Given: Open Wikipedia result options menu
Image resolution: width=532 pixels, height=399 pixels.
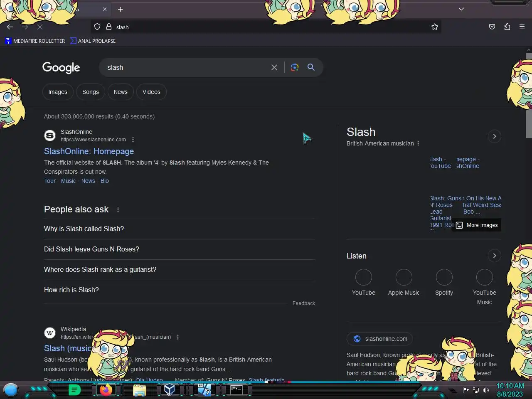Looking at the screenshot, I should point(178,337).
